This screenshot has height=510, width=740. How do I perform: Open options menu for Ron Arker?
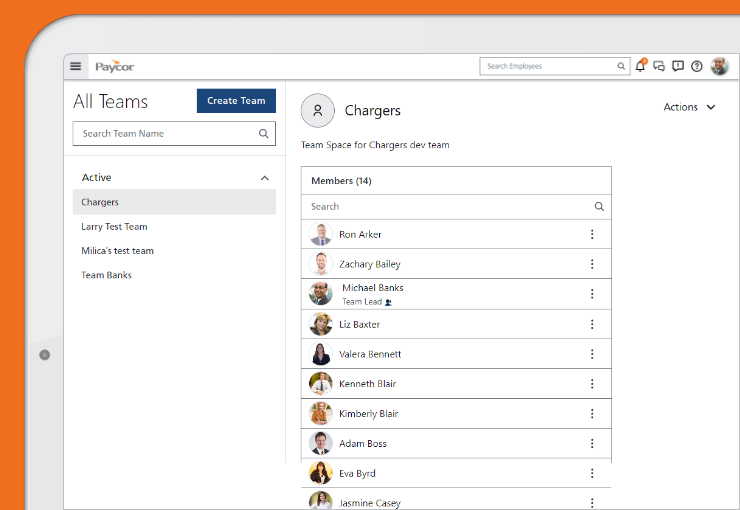592,234
